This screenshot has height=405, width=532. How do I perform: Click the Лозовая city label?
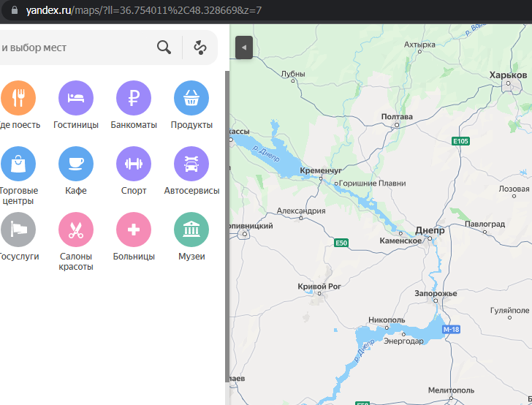click(x=514, y=189)
